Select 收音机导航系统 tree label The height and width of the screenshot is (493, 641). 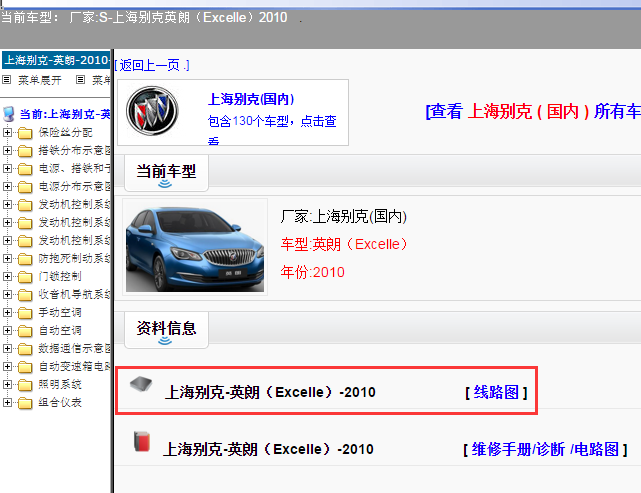(x=74, y=294)
